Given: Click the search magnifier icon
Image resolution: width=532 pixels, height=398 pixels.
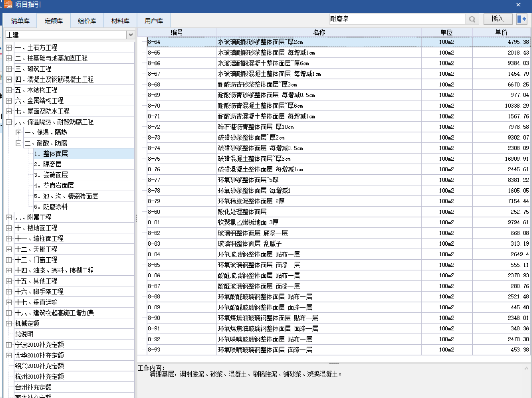Looking at the screenshot, I should [472, 19].
